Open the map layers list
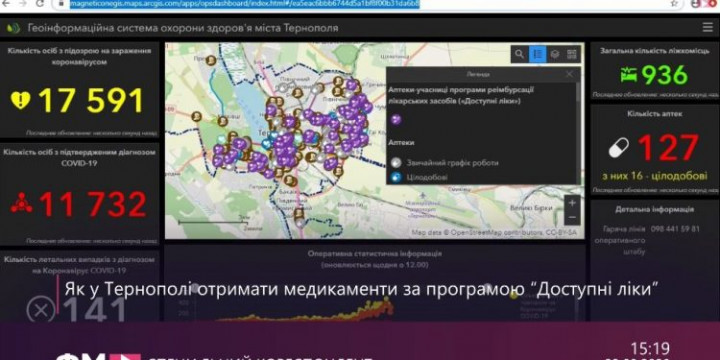Image resolution: width=720 pixels, height=360 pixels. click(x=555, y=54)
